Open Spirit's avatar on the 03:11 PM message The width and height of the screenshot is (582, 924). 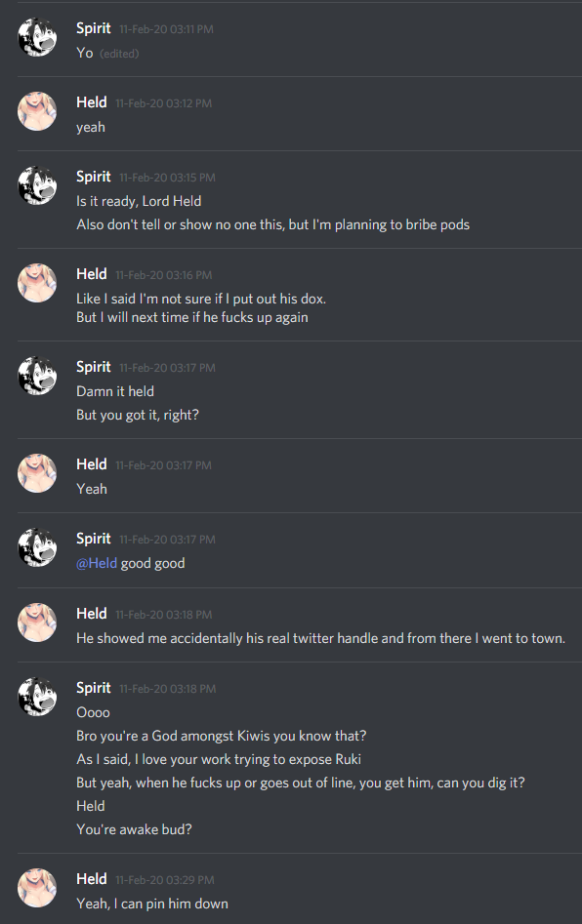click(37, 36)
